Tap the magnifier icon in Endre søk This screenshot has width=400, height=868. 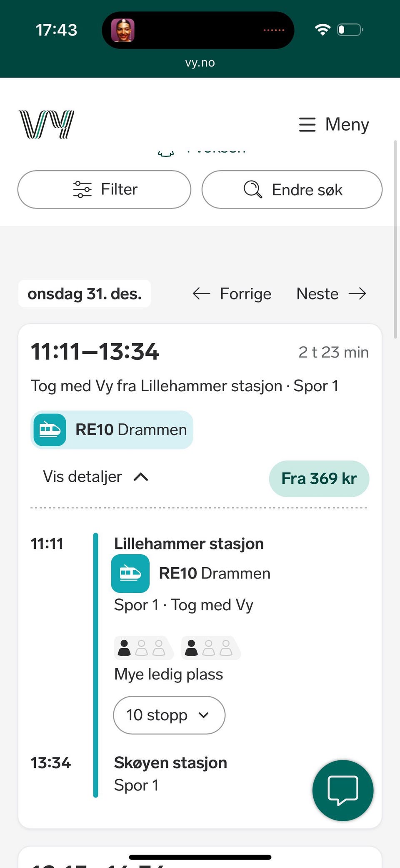[253, 189]
